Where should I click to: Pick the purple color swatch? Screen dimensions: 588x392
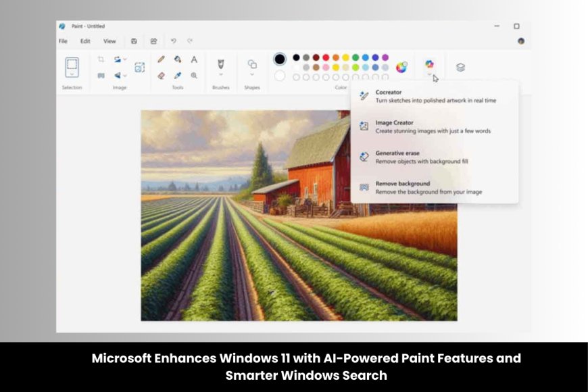pyautogui.click(x=385, y=57)
